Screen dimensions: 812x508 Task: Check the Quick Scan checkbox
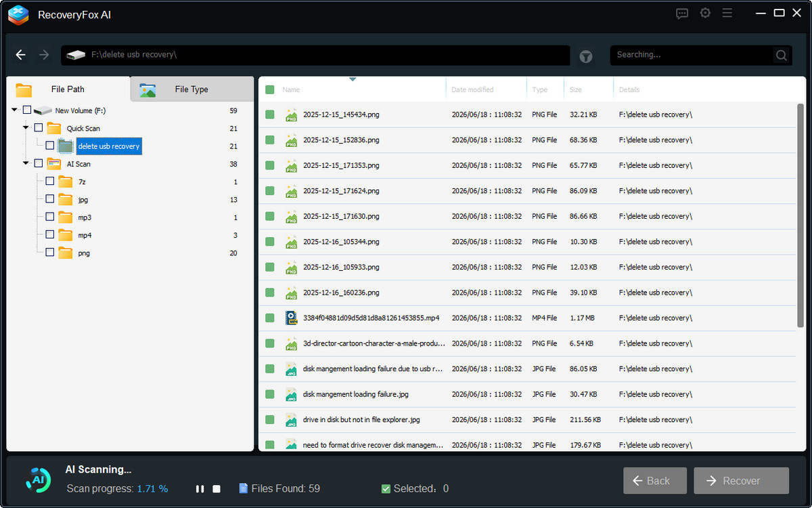click(39, 128)
